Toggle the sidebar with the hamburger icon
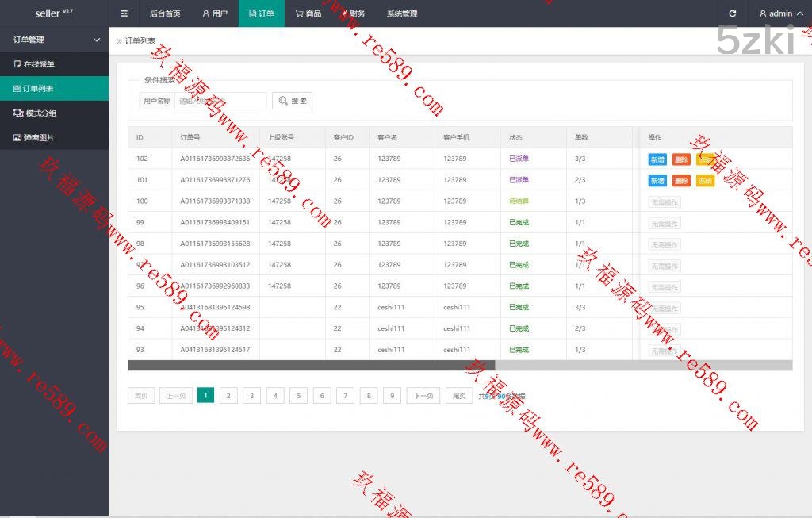Viewport: 812px width, 518px height. click(124, 13)
